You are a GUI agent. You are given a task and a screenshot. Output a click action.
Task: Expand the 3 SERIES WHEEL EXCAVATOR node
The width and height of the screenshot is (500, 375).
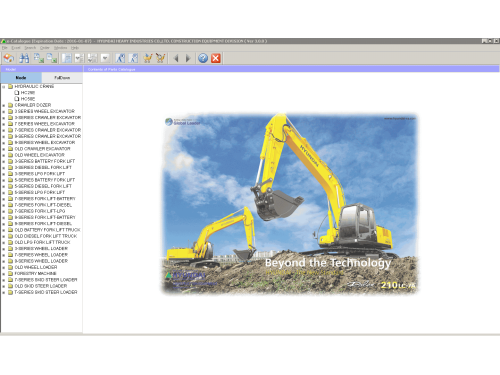point(4,111)
